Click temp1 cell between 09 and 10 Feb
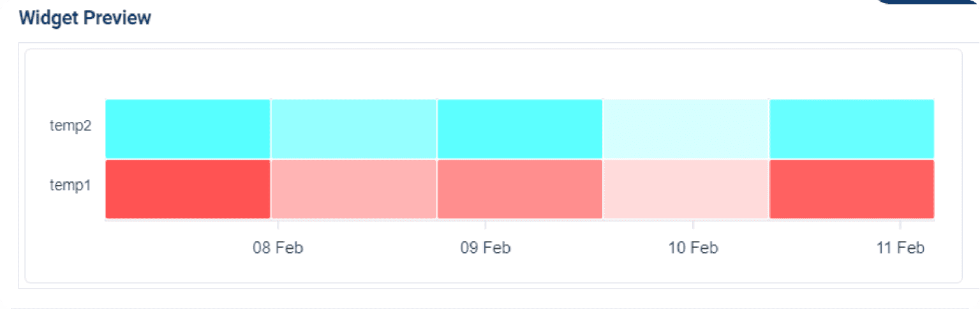This screenshot has width=980, height=309. [x=519, y=189]
